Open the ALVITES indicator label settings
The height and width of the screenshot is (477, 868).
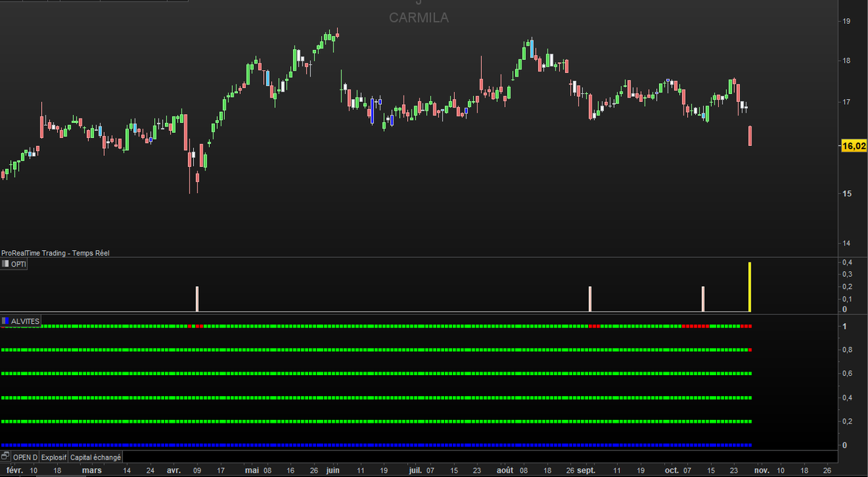coord(25,320)
